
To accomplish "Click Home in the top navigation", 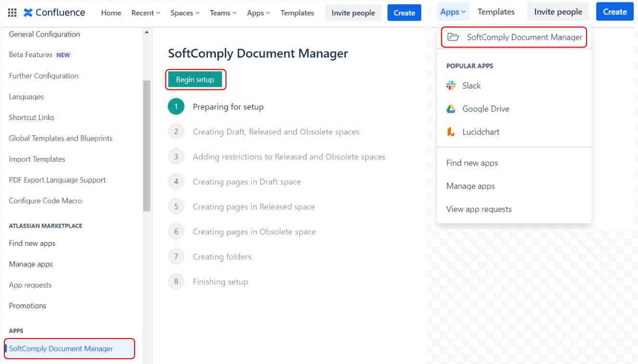I will 111,13.
